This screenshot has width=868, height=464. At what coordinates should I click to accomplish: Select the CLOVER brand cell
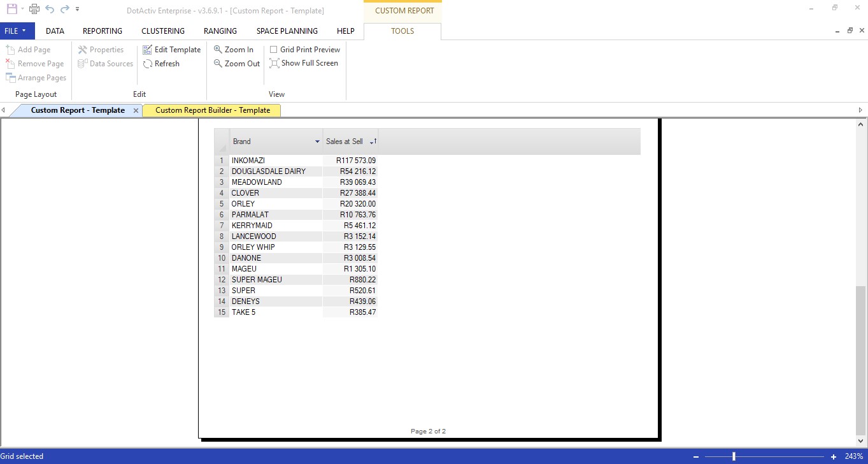pyautogui.click(x=276, y=193)
